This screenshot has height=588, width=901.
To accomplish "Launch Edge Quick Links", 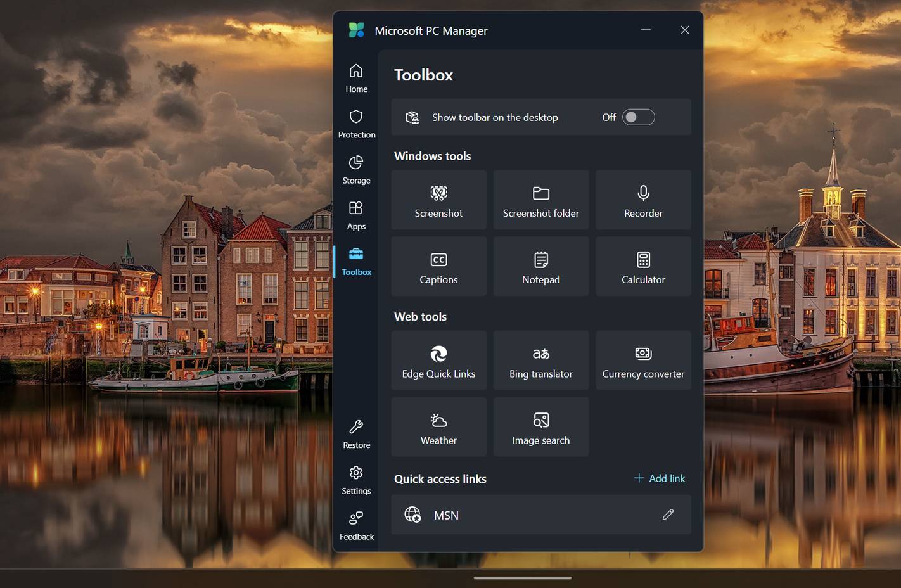I will coord(438,361).
